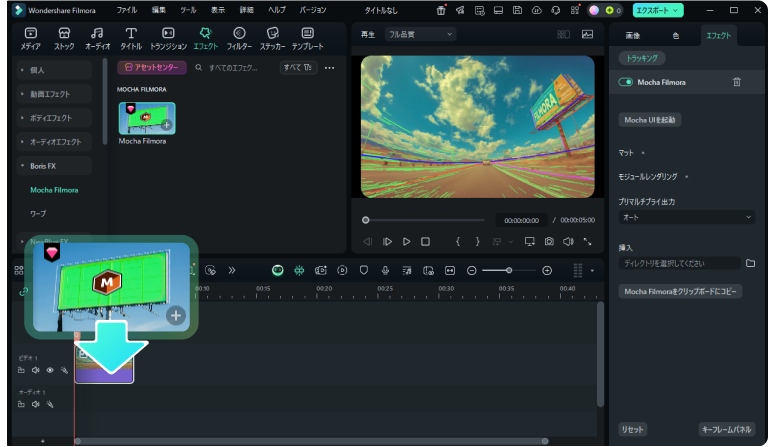The image size is (768, 447).
Task: Toggle the timeline link icon
Action: click(23, 292)
